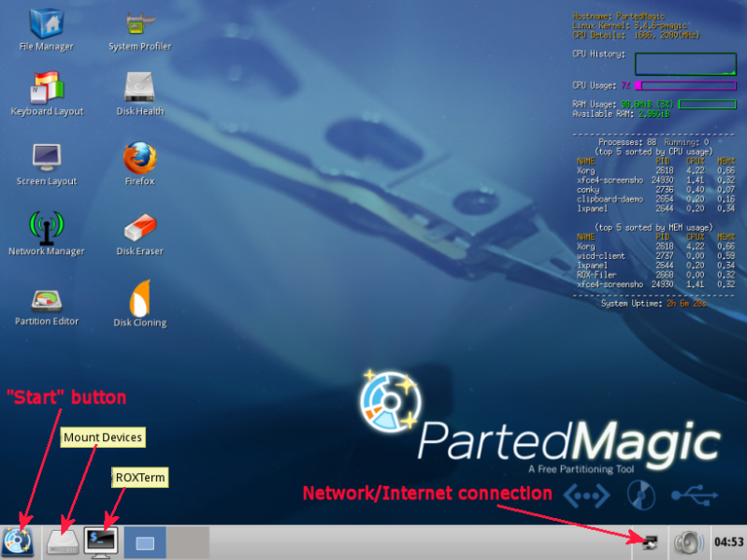Click the CPU Usage bar in Conky
Viewport: 747px width, 560px height.
(685, 86)
